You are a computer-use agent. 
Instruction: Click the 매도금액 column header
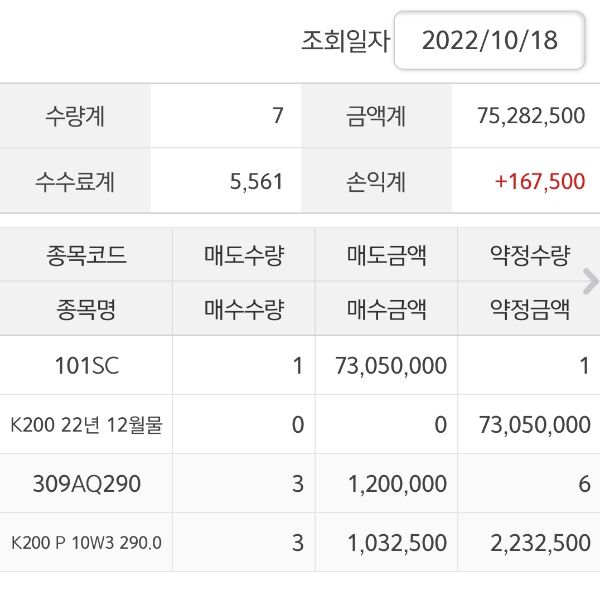coord(387,255)
